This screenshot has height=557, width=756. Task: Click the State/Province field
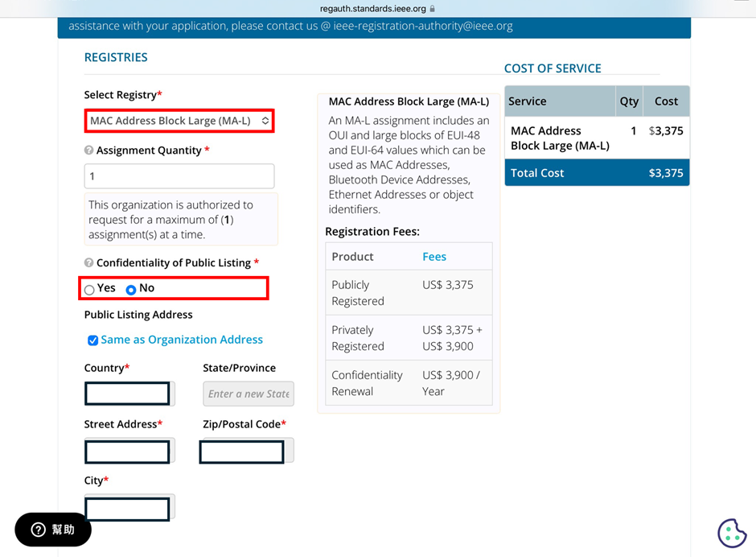(x=249, y=394)
